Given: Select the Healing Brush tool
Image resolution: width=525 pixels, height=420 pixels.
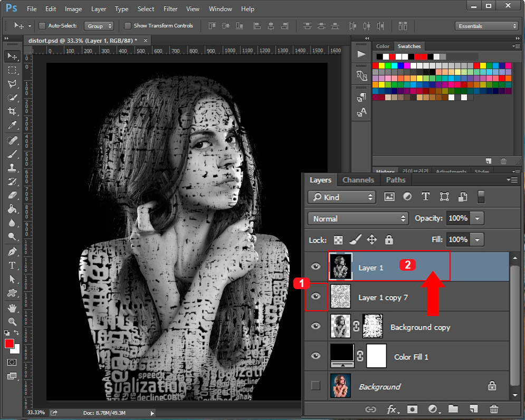Looking at the screenshot, I should coord(12,140).
